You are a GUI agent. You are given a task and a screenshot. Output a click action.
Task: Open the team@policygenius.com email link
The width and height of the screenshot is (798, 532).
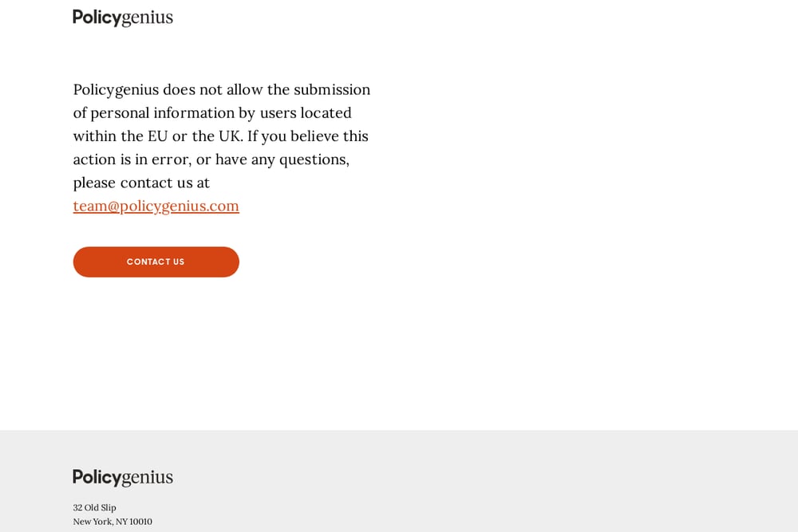coord(156,206)
